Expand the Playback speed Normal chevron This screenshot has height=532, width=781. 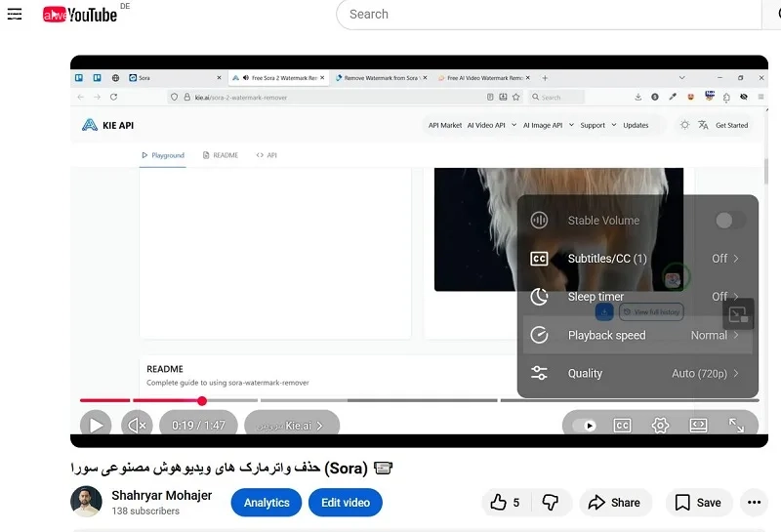[x=736, y=335]
